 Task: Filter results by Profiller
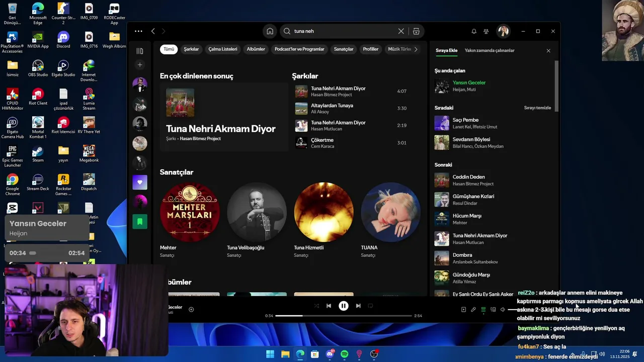371,49
